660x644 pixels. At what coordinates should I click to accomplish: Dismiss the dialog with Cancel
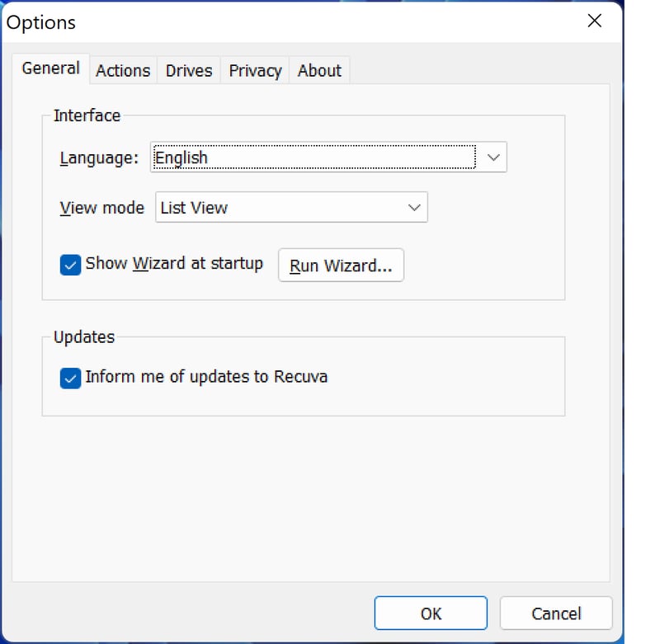[556, 613]
